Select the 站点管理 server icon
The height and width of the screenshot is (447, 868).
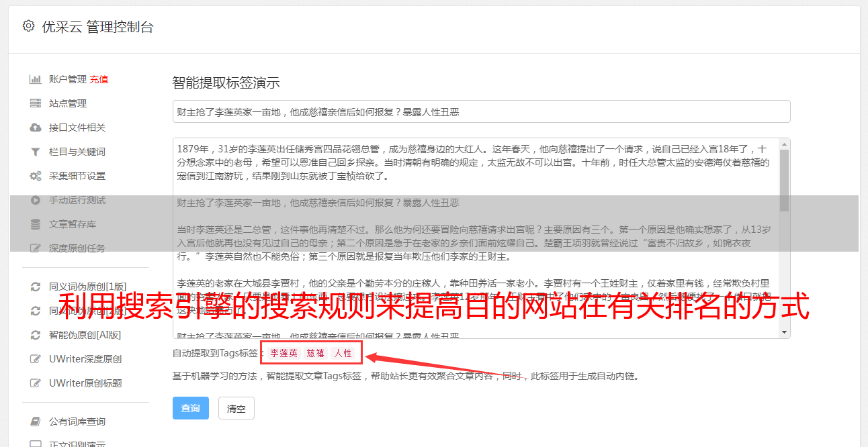pos(36,103)
